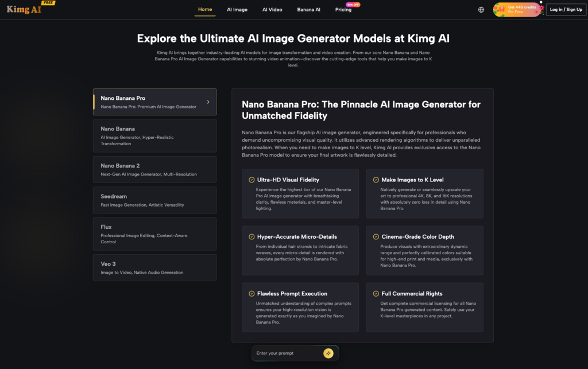Click the Make Images to K Level check icon
The height and width of the screenshot is (369, 588).
[376, 180]
